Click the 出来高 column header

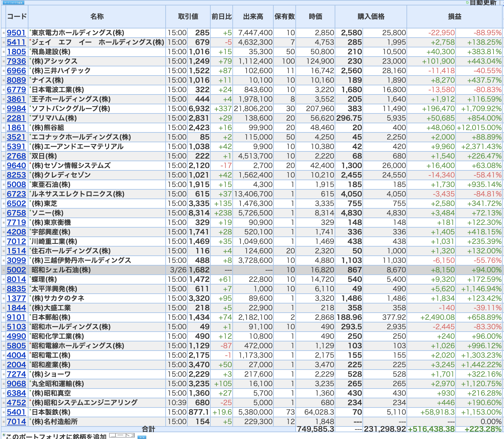click(x=253, y=16)
